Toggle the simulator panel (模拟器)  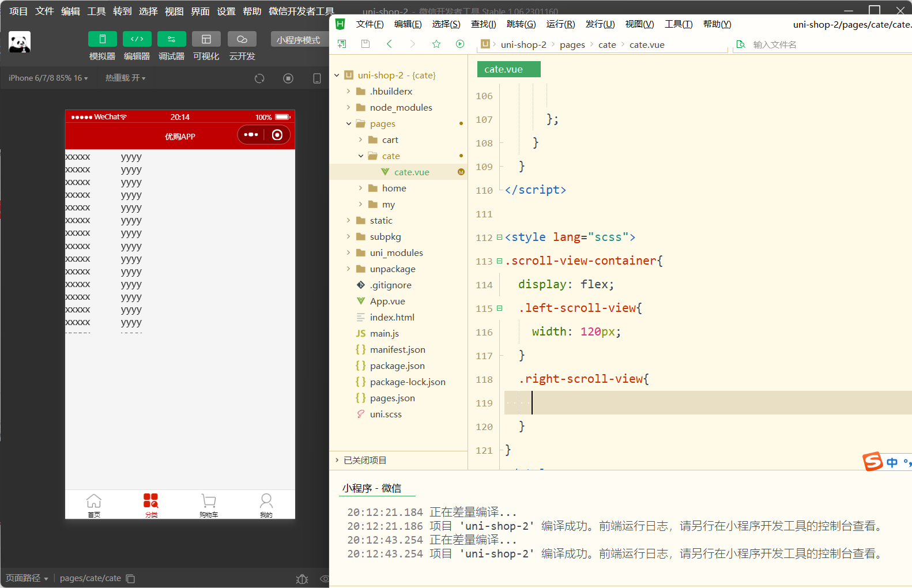(x=102, y=39)
